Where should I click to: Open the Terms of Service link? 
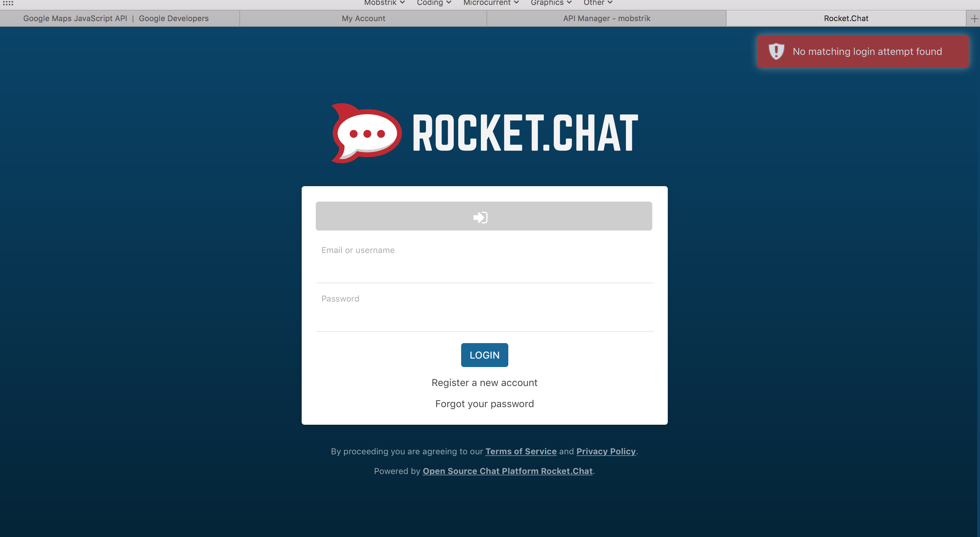(x=521, y=451)
